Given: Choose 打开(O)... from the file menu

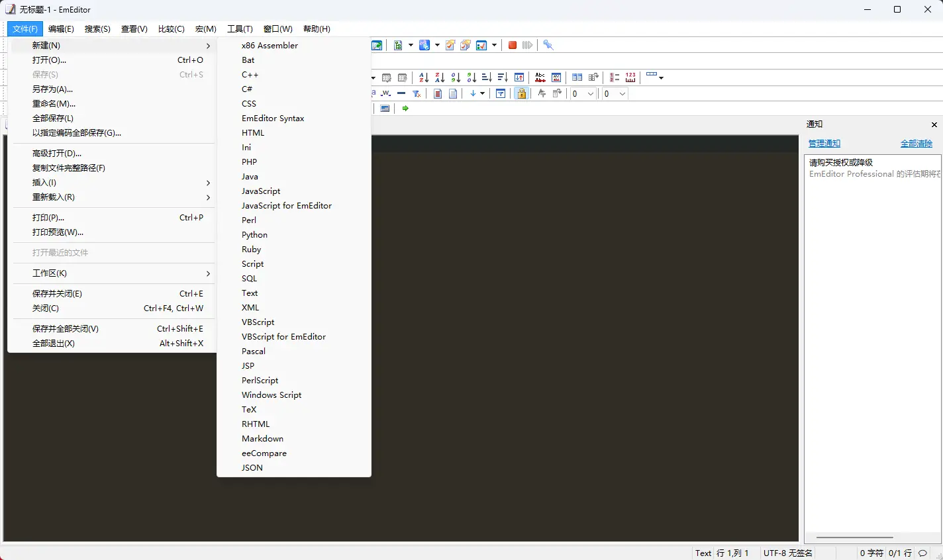Looking at the screenshot, I should [114, 60].
